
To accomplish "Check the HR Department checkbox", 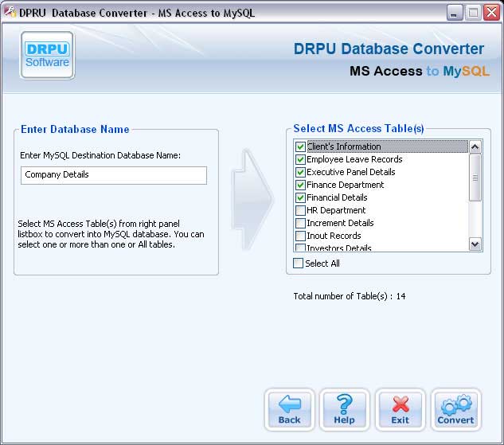I will pyautogui.click(x=300, y=210).
